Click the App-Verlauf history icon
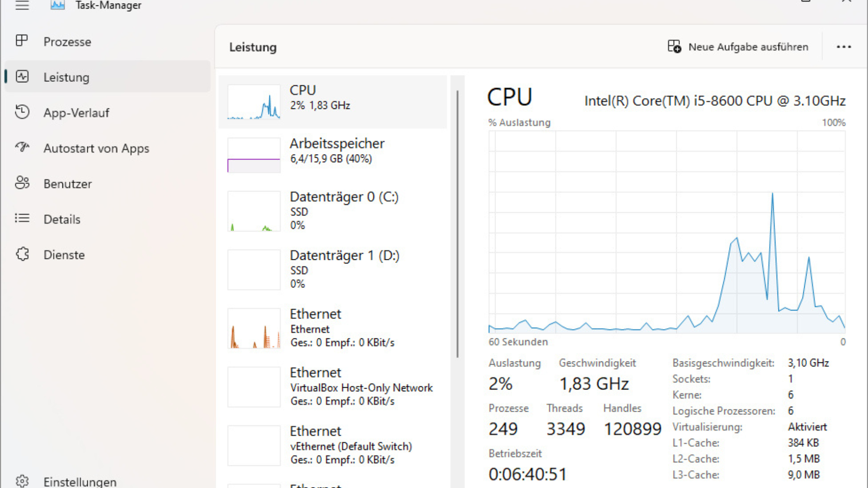 pyautogui.click(x=22, y=112)
